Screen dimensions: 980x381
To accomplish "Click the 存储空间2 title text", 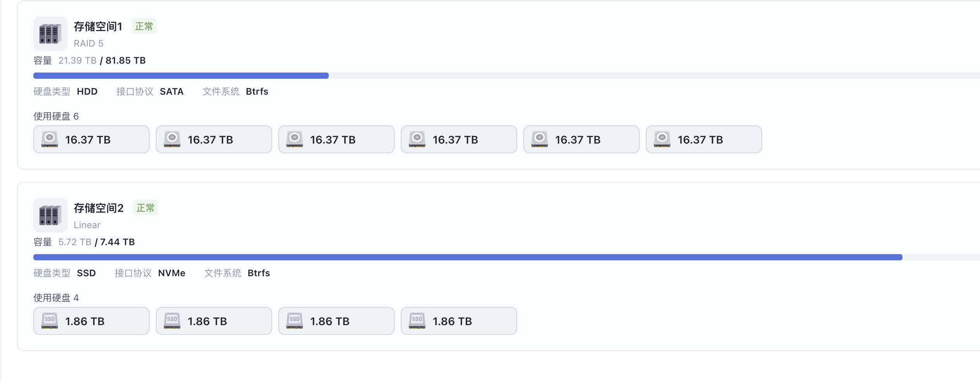I will [x=99, y=208].
